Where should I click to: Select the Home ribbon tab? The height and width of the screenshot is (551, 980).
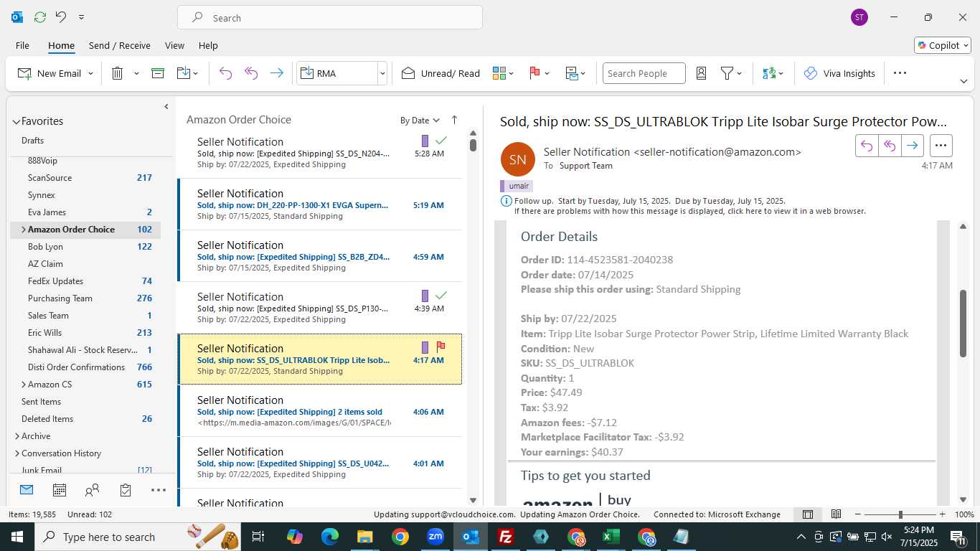[x=61, y=45]
